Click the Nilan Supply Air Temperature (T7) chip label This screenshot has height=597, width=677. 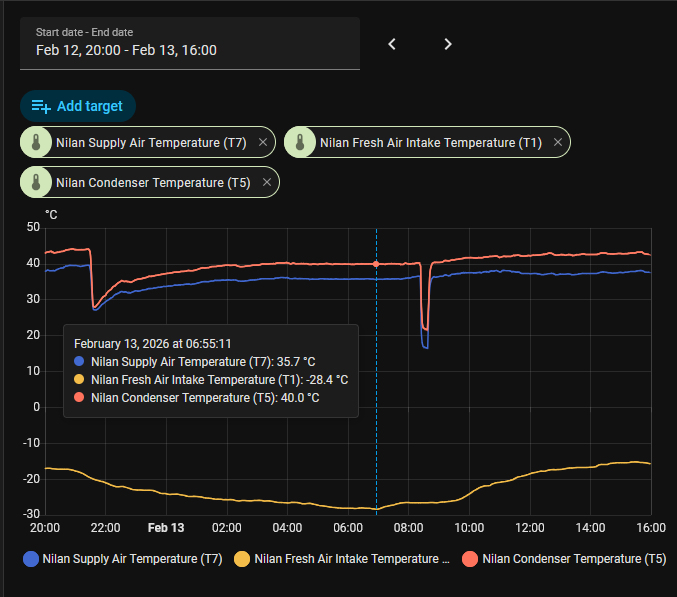point(151,143)
